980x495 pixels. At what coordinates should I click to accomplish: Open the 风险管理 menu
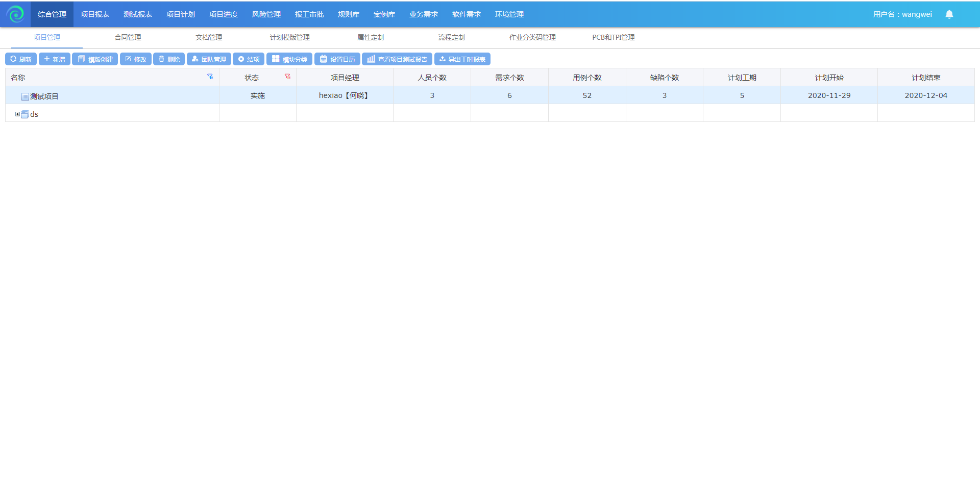pos(266,14)
